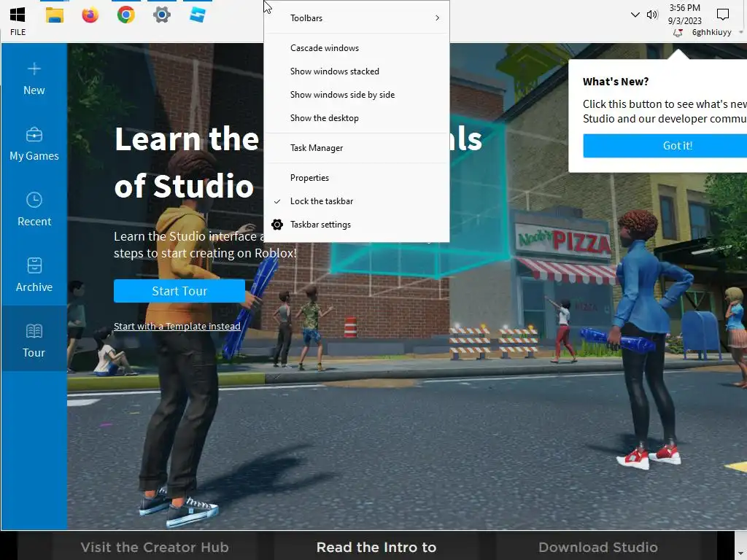Open Archive in the sidebar
The width and height of the screenshot is (747, 560).
[x=34, y=276]
